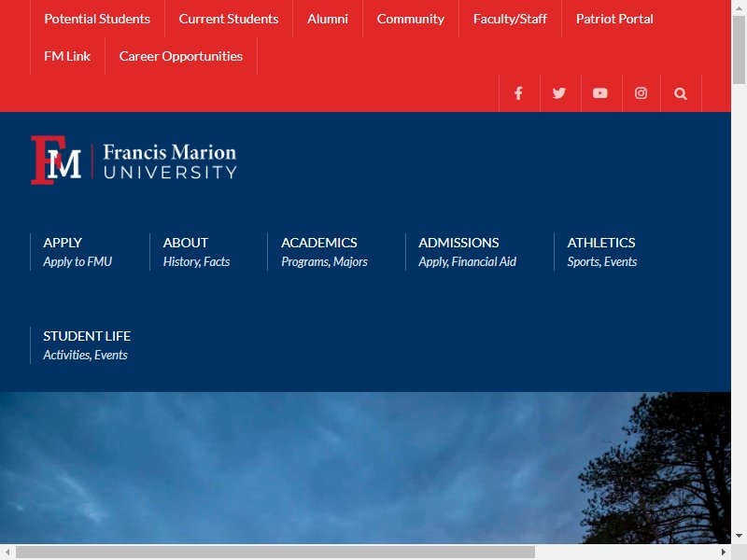Open the YouTube social icon
This screenshot has width=747, height=560.
coord(600,93)
